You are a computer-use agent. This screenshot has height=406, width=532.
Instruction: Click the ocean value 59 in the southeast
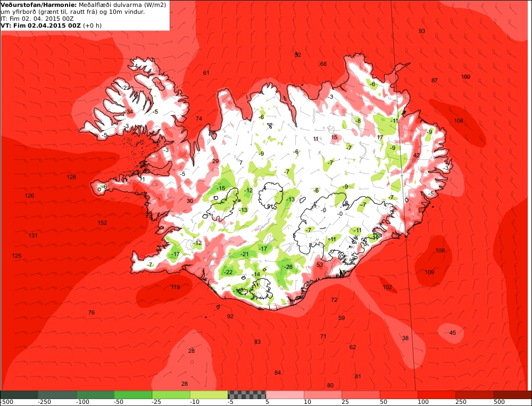click(x=342, y=318)
